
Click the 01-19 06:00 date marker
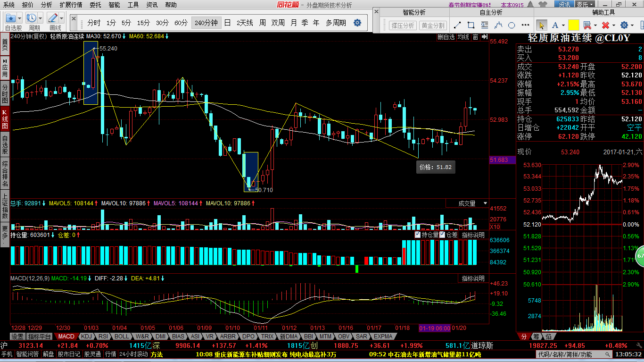point(435,328)
